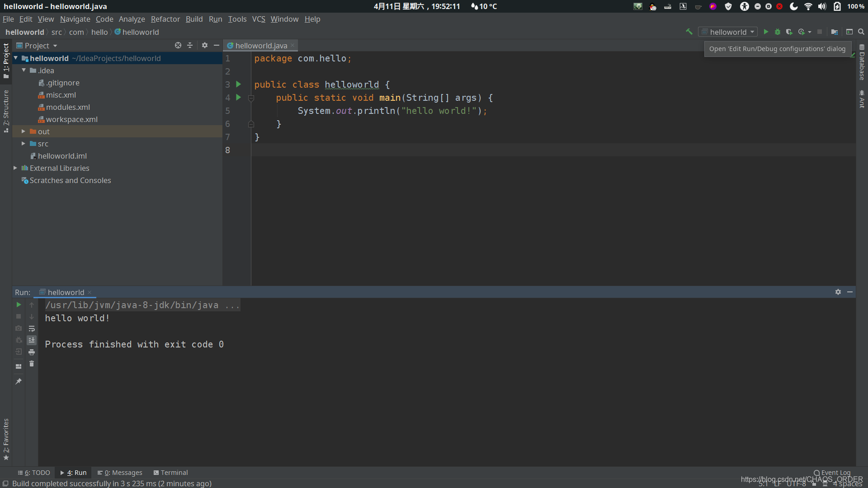Expand External Libraries tree node
This screenshot has width=868, height=488.
15,168
